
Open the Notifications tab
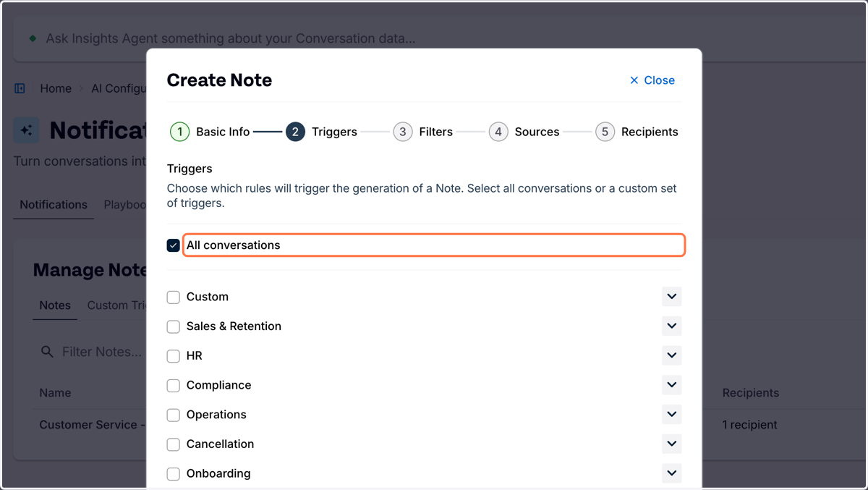(x=54, y=205)
